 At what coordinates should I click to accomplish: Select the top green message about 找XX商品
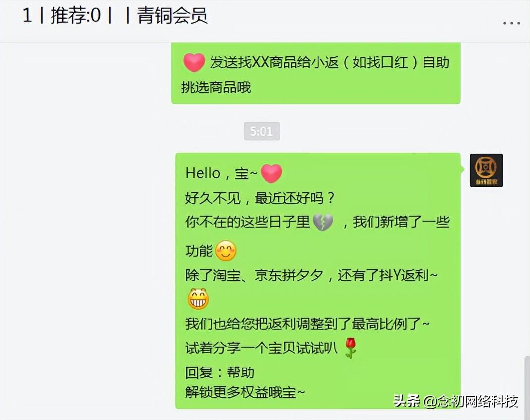pyautogui.click(x=316, y=73)
